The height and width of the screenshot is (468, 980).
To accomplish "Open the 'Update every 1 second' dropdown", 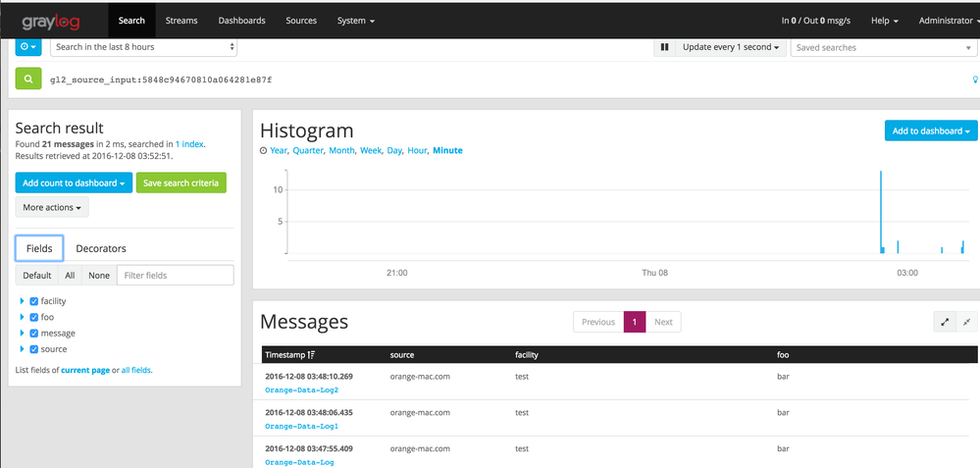I will [730, 47].
